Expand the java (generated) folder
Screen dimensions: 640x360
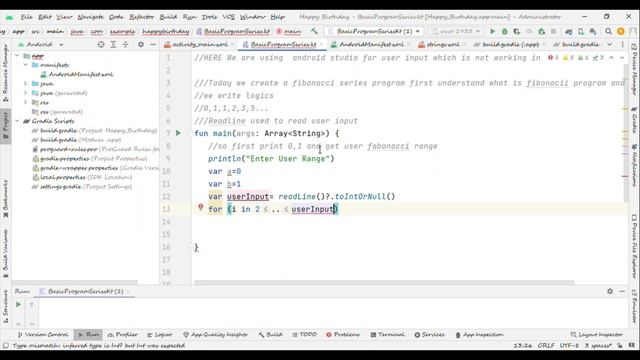point(25,93)
